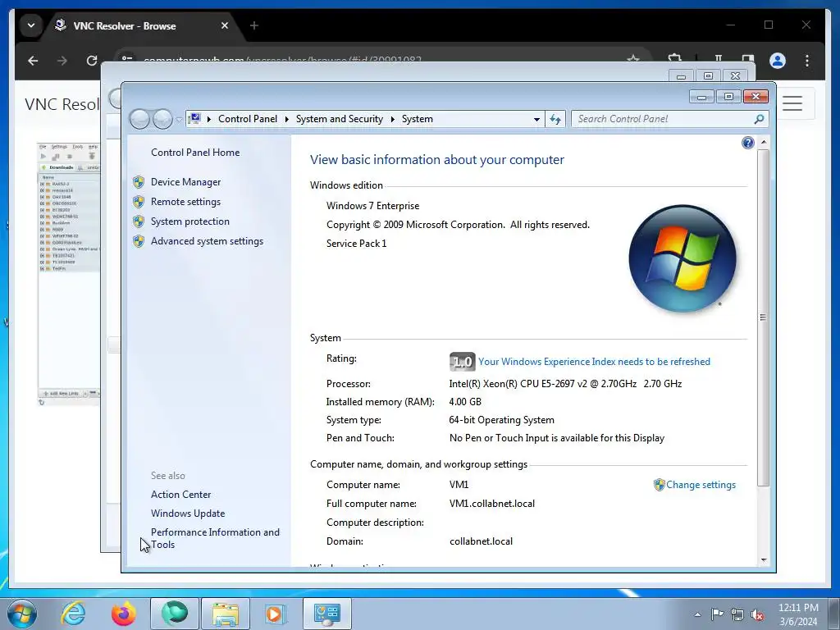Open Chrome's three-dot menu
840x630 pixels.
pyautogui.click(x=807, y=61)
